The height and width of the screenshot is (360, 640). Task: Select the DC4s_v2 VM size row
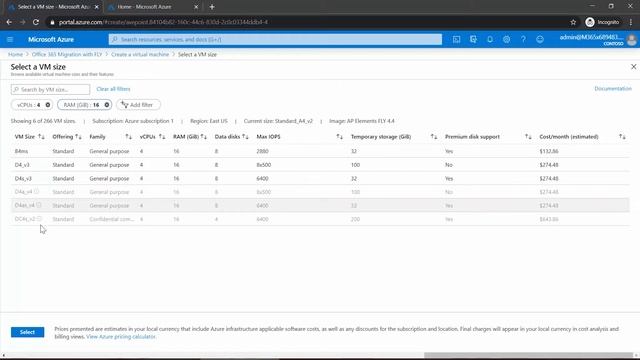click(x=320, y=219)
